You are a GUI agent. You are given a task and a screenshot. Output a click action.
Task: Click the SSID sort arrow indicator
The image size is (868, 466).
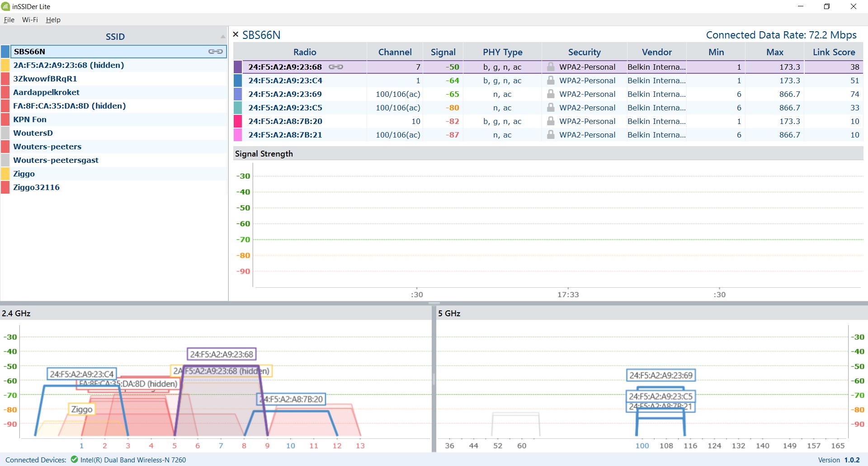coord(223,37)
